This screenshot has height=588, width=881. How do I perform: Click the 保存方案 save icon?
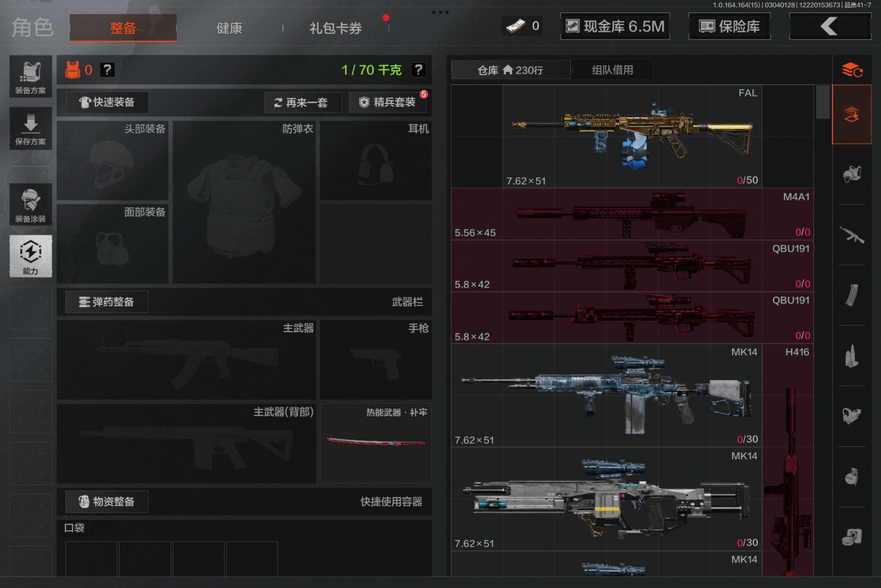pos(30,129)
